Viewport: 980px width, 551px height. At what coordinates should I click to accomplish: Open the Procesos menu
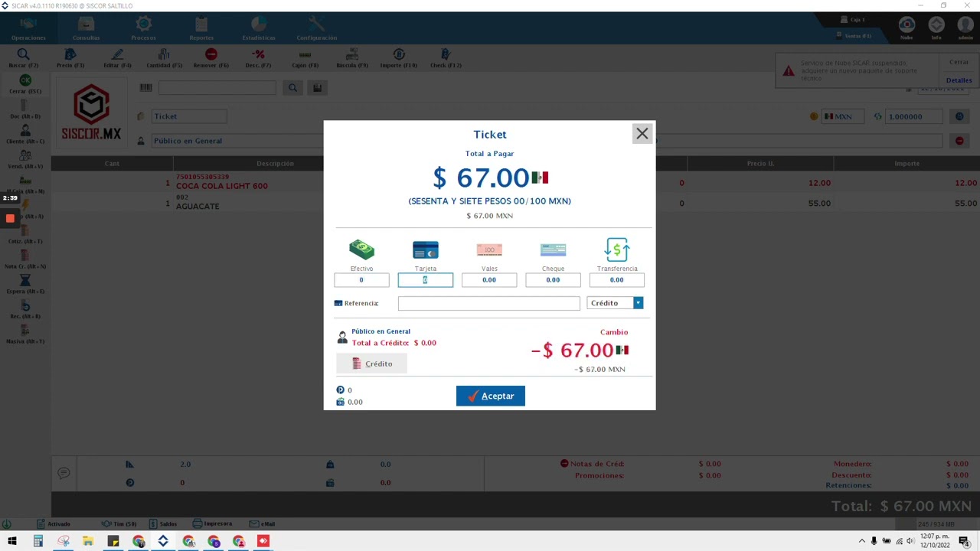[144, 29]
